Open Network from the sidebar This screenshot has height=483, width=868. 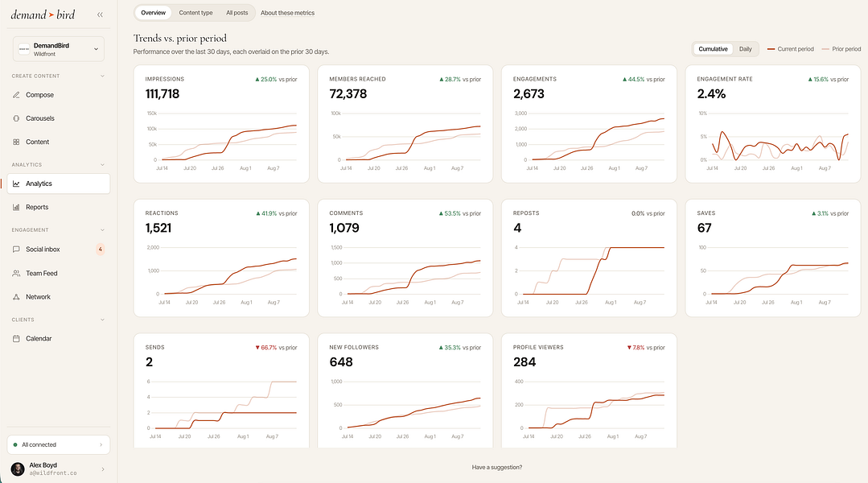[58, 297]
